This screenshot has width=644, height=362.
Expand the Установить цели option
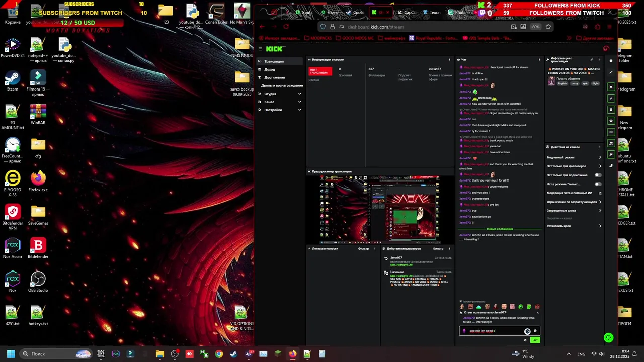click(574, 226)
